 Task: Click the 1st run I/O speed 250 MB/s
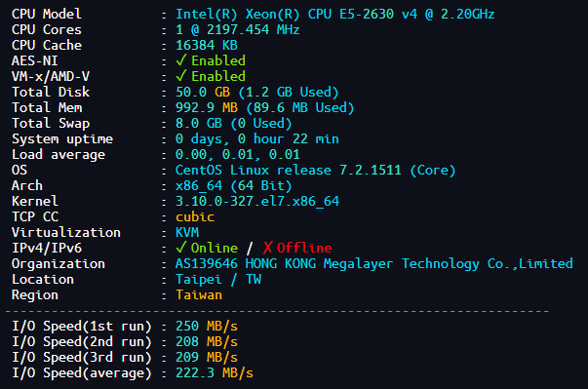tap(207, 326)
